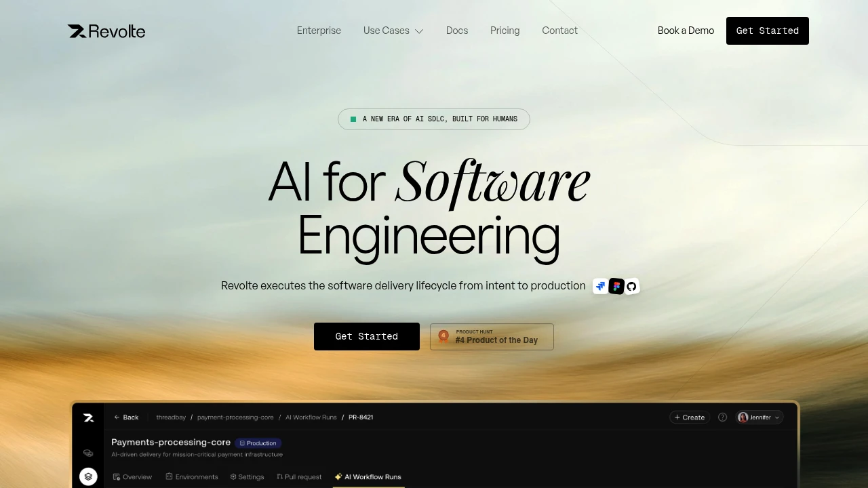The image size is (868, 488).
Task: Click the Create button in the app
Action: pyautogui.click(x=690, y=418)
